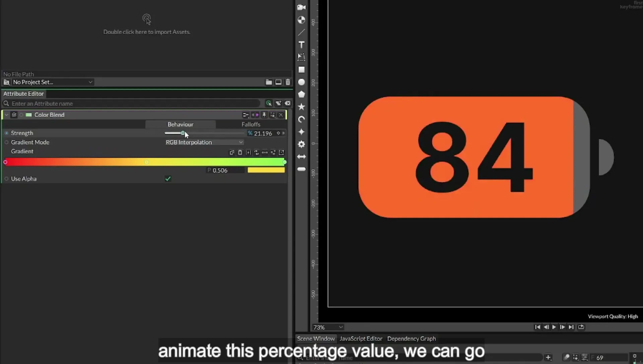Toggle the Use Alpha checkbox
Viewport: 643px width, 364px height.
click(x=168, y=179)
